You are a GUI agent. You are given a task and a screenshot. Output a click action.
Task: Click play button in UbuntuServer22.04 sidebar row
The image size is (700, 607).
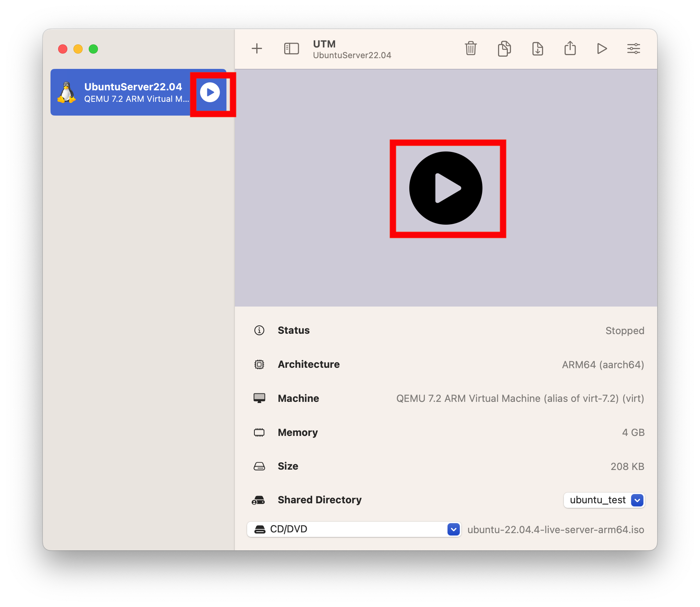click(x=210, y=92)
